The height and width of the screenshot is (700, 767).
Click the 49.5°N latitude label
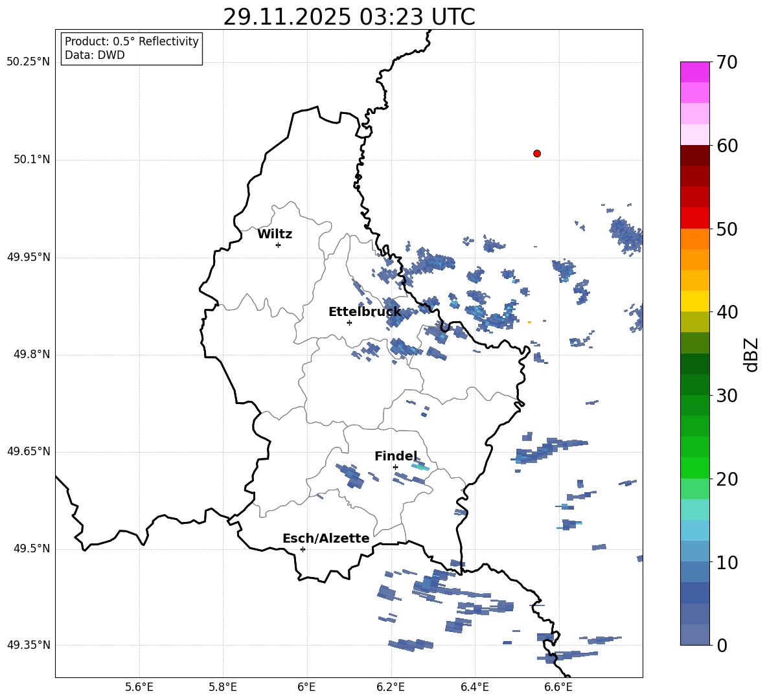tap(32, 548)
